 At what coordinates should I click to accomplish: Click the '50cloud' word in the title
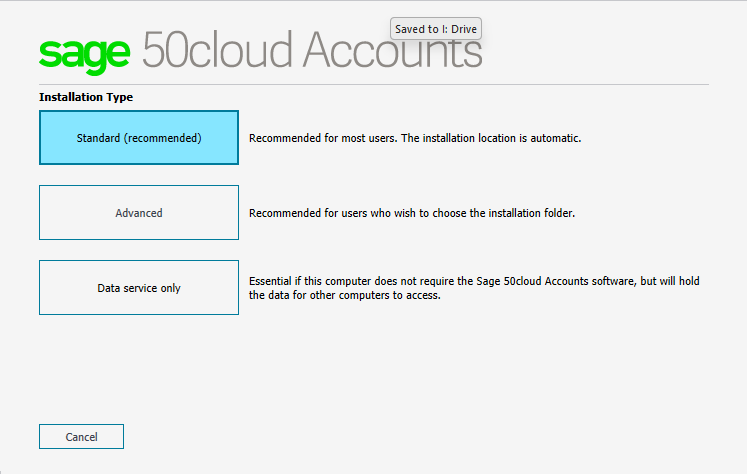pyautogui.click(x=217, y=50)
